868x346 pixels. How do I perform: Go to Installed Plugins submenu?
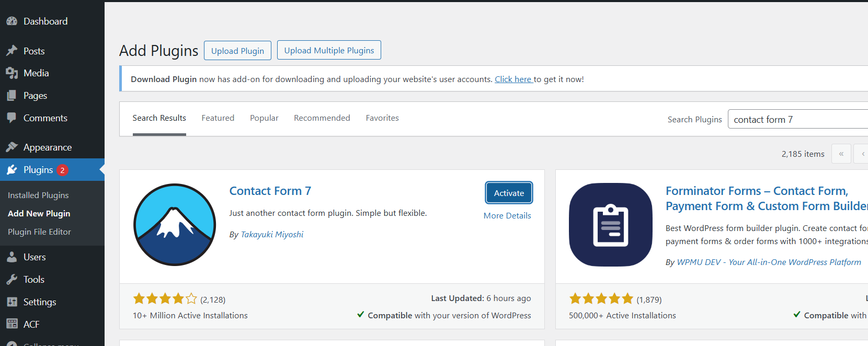coord(38,195)
